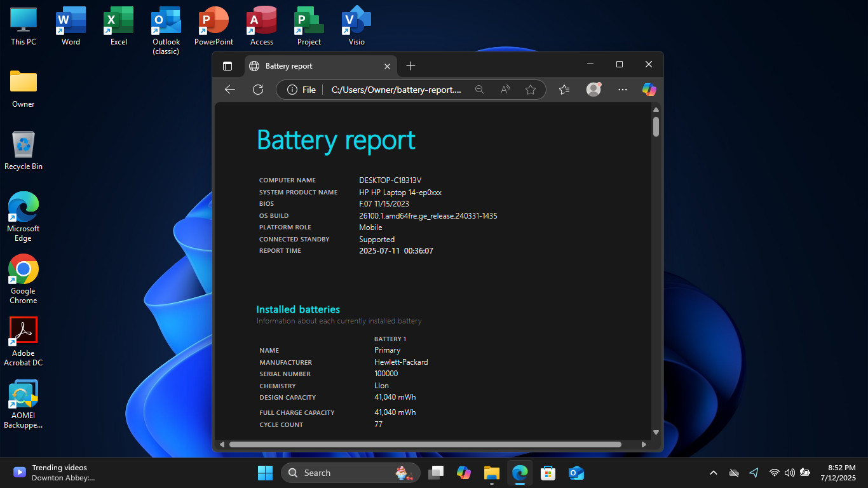Click the scrollbar down arrow

coord(656,432)
